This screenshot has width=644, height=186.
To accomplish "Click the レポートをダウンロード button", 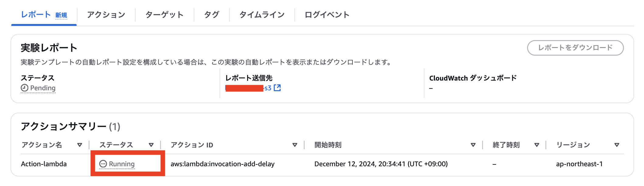I will [575, 48].
